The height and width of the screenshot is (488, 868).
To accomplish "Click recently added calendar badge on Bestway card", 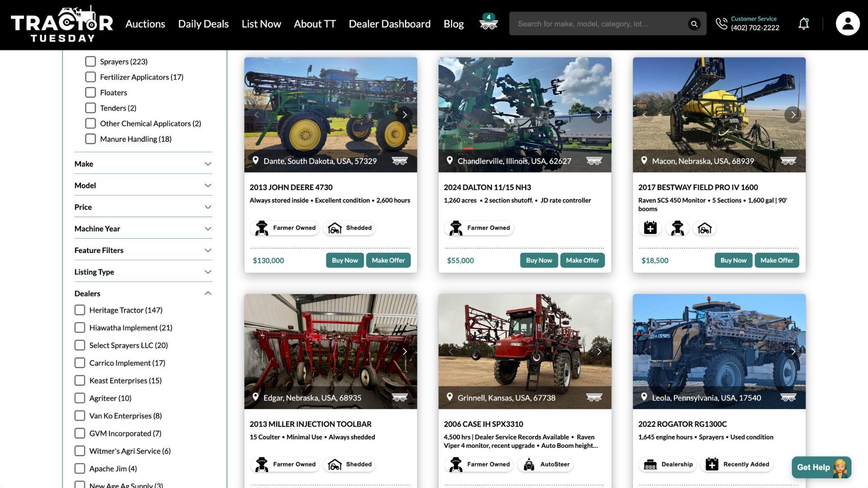I will click(650, 228).
